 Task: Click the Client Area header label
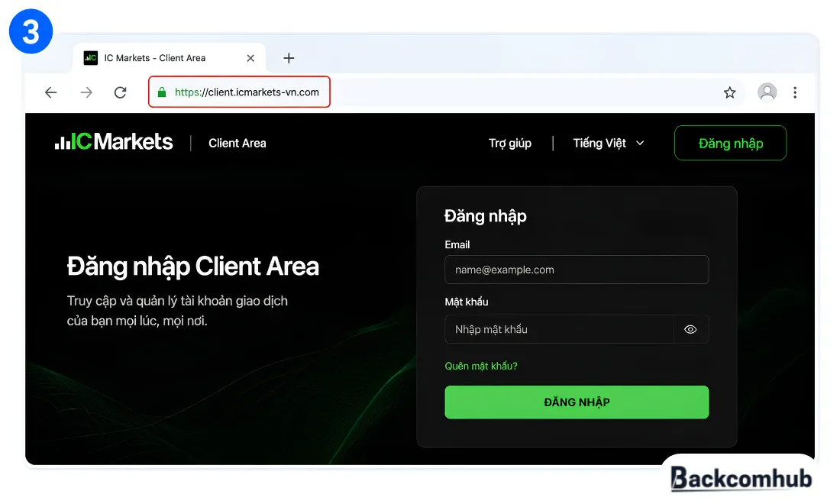pos(237,143)
